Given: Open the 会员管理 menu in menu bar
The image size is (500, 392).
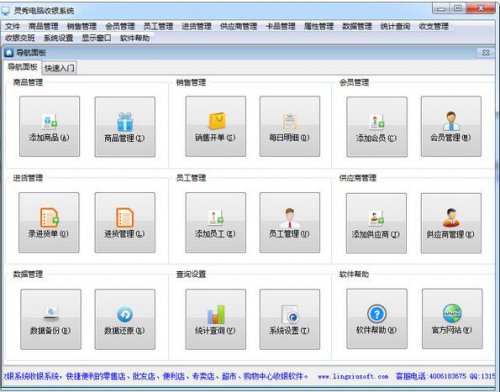Looking at the screenshot, I should coord(120,26).
